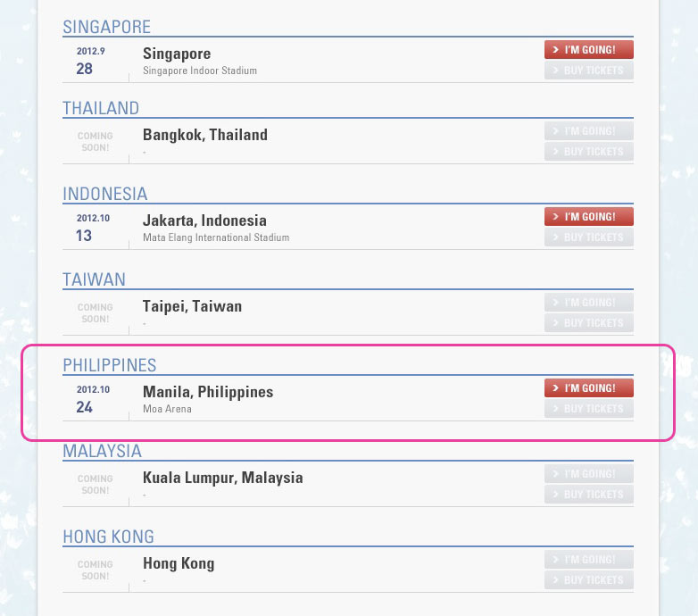The image size is (698, 616).
Task: Click greyed BUY TICKETS for Taipei
Action: (588, 323)
